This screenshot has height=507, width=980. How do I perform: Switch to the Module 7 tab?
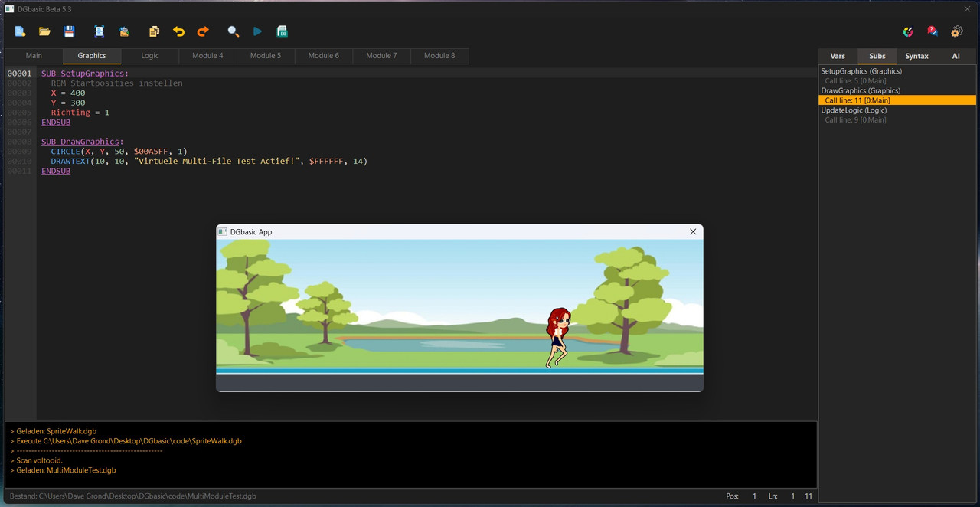(381, 56)
